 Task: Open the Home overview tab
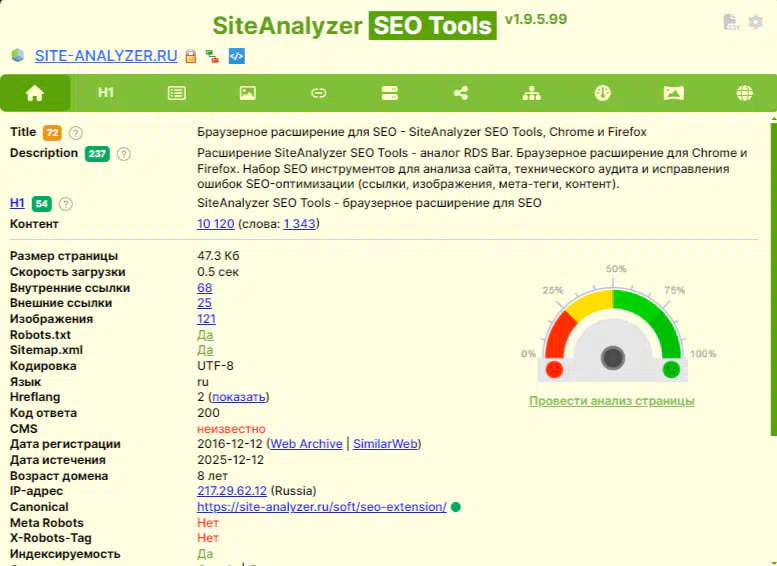point(35,93)
